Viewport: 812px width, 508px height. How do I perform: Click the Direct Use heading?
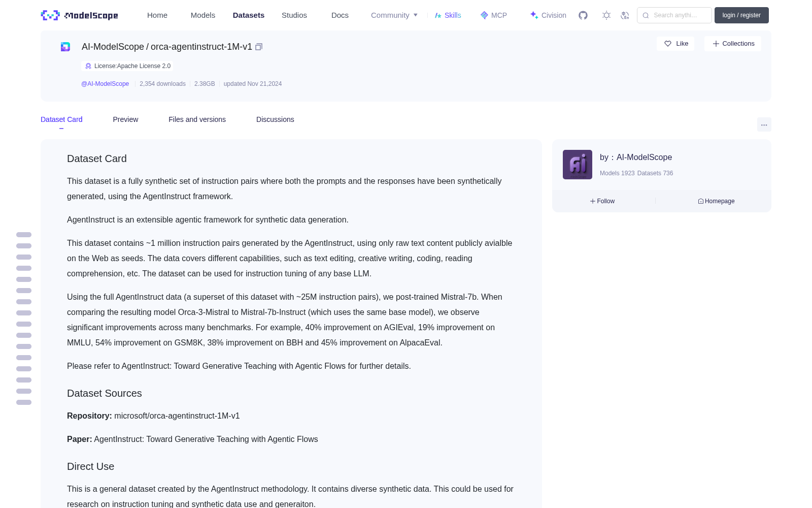91,466
